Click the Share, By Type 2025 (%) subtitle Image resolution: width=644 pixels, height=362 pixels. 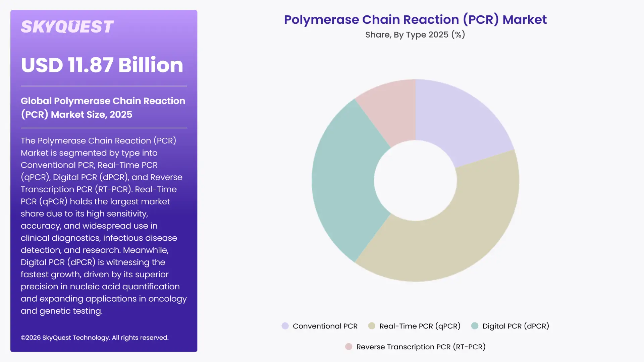coord(415,35)
